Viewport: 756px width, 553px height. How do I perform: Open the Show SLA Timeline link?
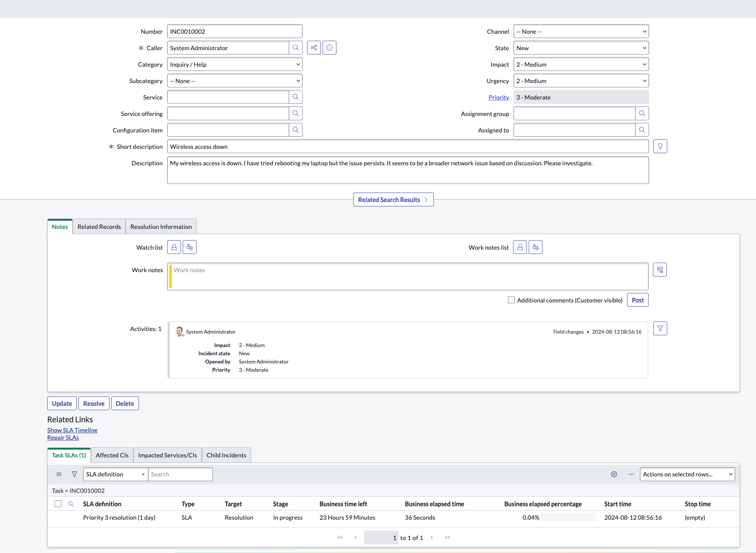[72, 430]
